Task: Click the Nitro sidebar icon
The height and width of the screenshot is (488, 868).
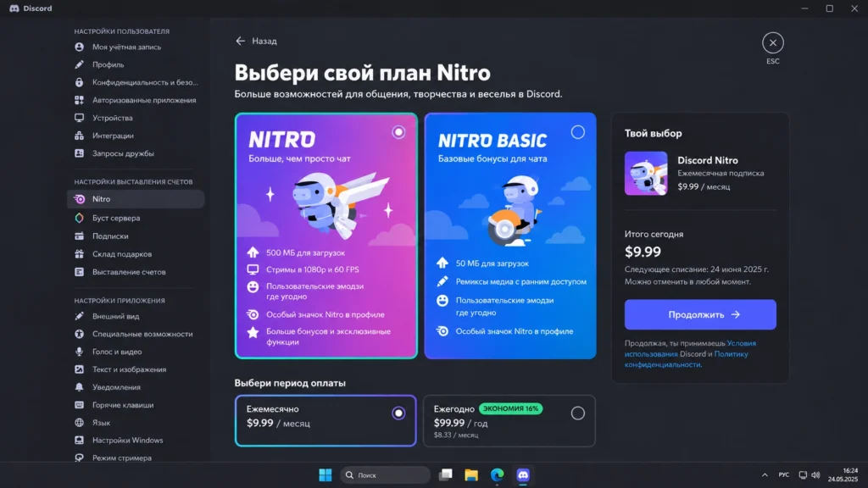Action: click(x=79, y=199)
